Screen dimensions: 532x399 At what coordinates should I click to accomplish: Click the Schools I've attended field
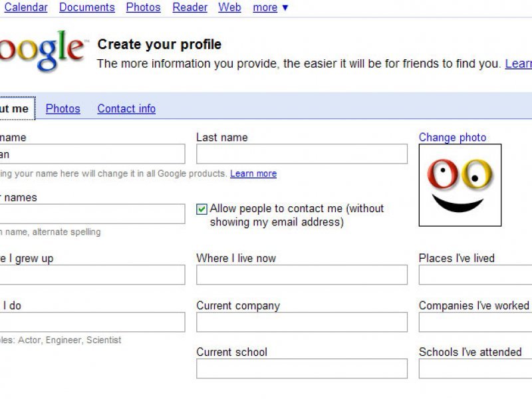(475, 368)
